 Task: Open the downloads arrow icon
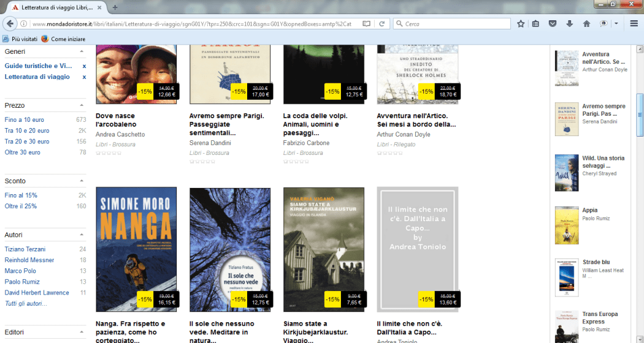point(569,24)
